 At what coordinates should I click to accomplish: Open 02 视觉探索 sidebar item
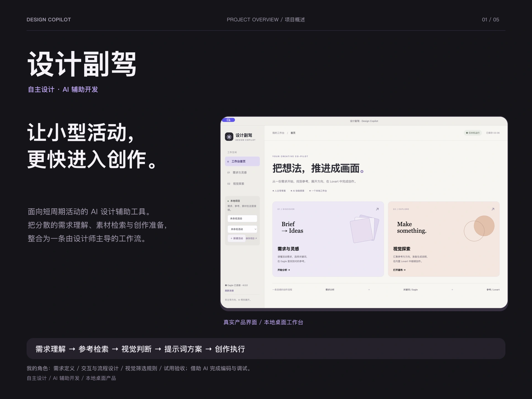242,184
